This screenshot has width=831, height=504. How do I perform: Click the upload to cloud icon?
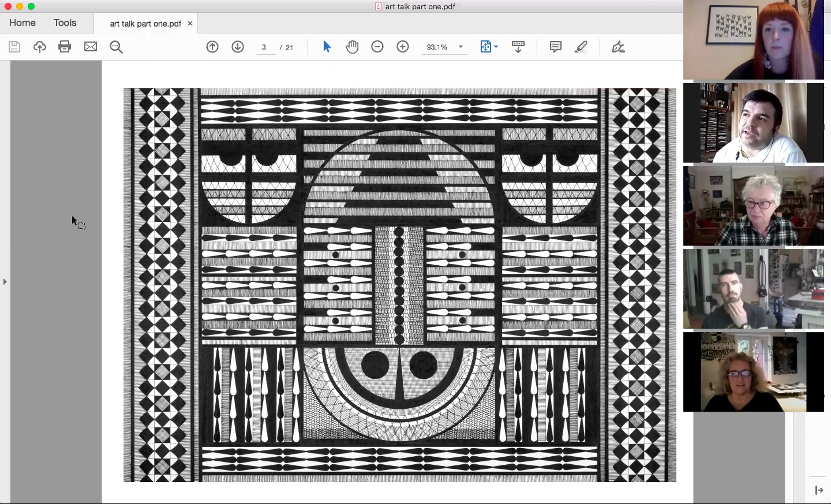(x=39, y=47)
